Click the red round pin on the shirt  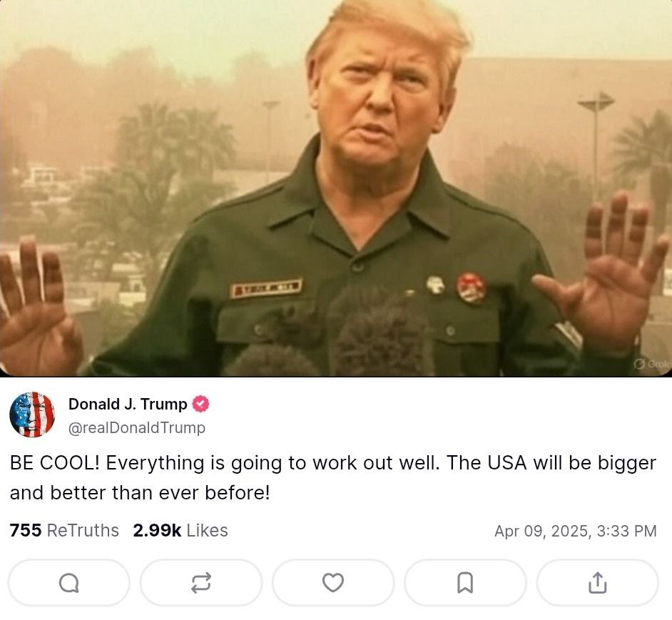click(471, 288)
